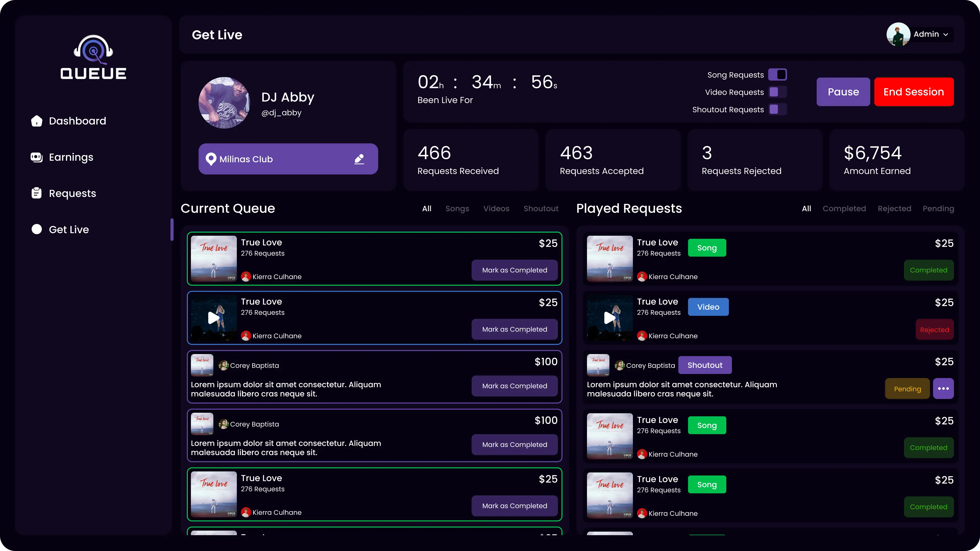The height and width of the screenshot is (551, 980).
Task: Click the location pin on Milinas Club
Action: pyautogui.click(x=212, y=159)
